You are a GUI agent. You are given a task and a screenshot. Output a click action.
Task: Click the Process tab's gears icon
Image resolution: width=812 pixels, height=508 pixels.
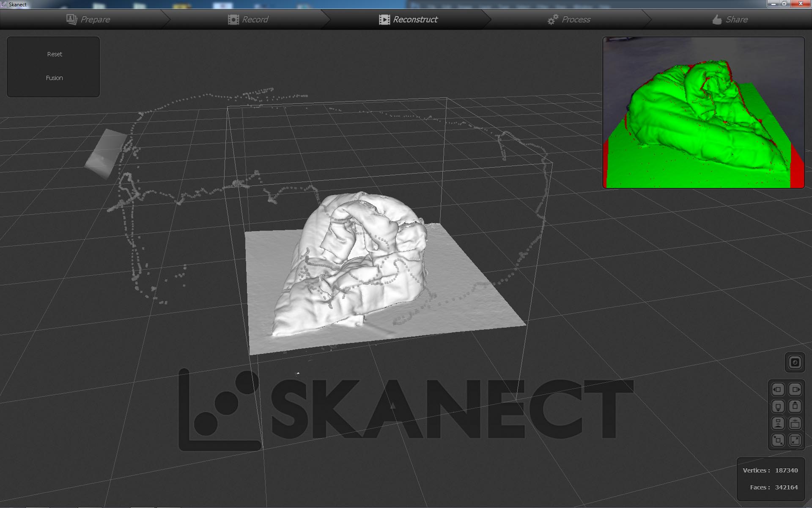click(x=553, y=19)
